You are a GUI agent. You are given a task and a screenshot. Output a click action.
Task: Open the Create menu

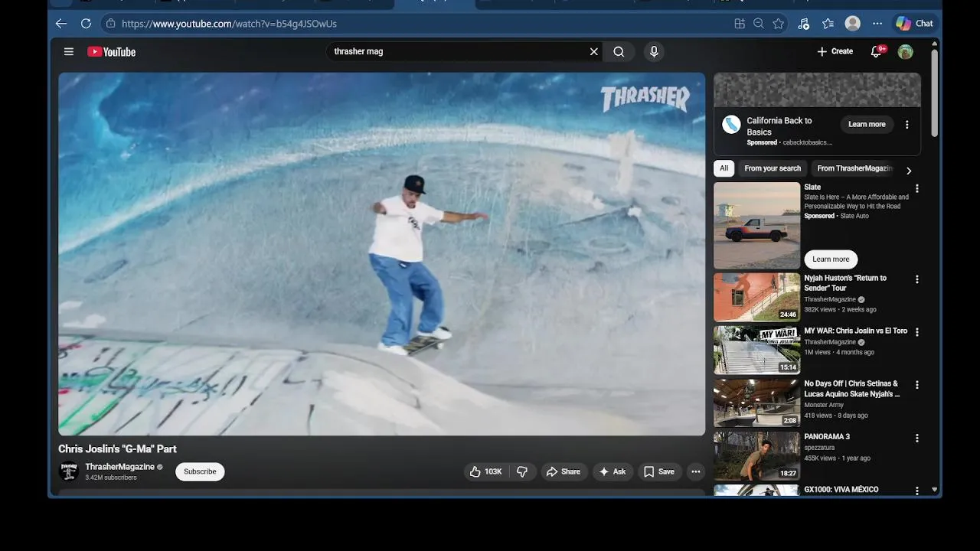(x=835, y=51)
